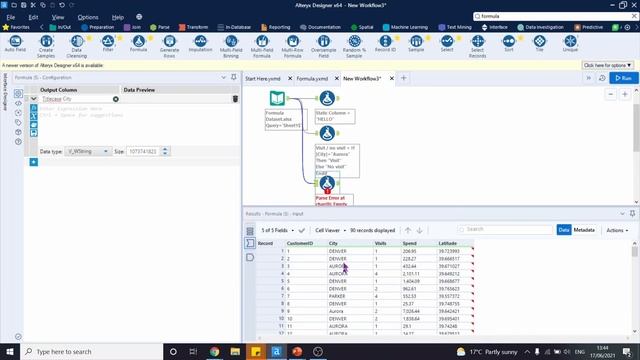Zoom in the canvas with plus button
Viewport: 640px width, 360px height.
pos(625,94)
